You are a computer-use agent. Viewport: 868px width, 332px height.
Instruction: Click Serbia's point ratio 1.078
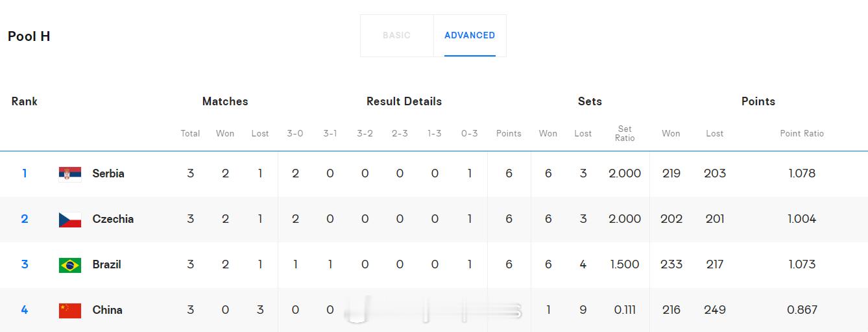click(x=802, y=173)
